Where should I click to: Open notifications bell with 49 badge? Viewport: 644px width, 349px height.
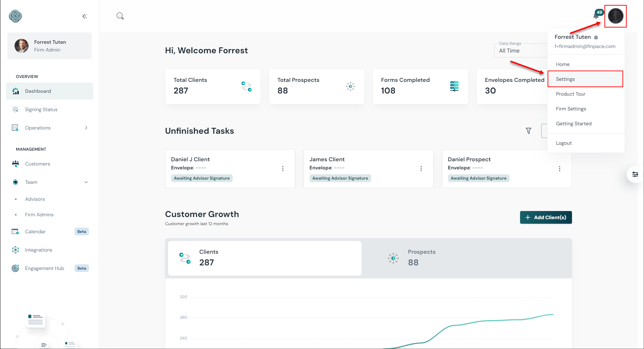pos(596,16)
